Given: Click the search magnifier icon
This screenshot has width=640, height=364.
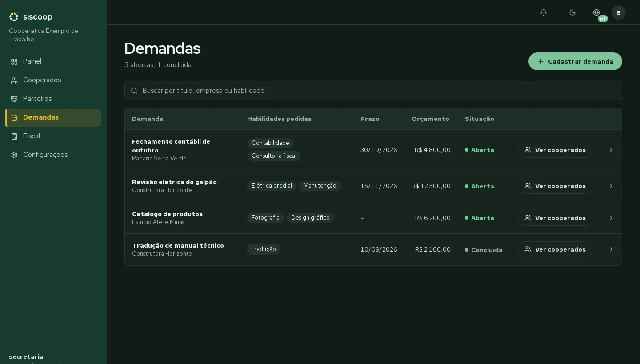Looking at the screenshot, I should click(134, 91).
